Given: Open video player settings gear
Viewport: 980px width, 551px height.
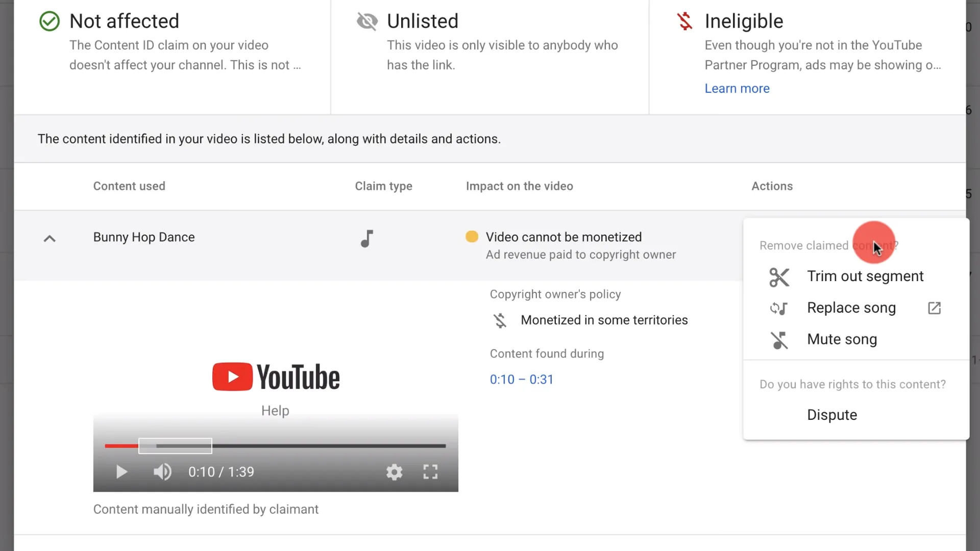Looking at the screenshot, I should (394, 472).
